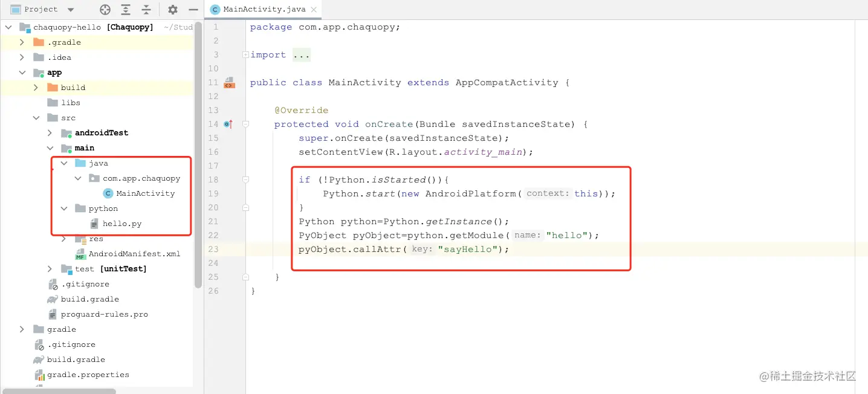Hide the Project tool window
Viewport: 868px width, 394px height.
click(x=192, y=9)
